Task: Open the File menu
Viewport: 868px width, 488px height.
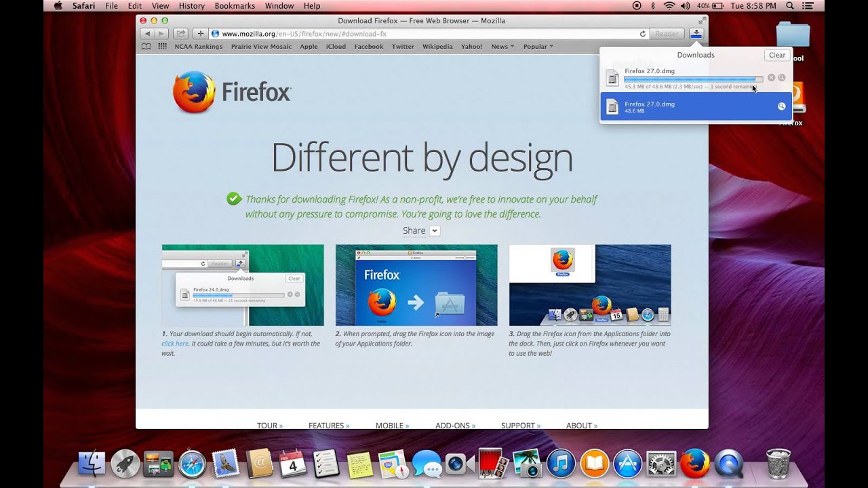Action: point(111,5)
